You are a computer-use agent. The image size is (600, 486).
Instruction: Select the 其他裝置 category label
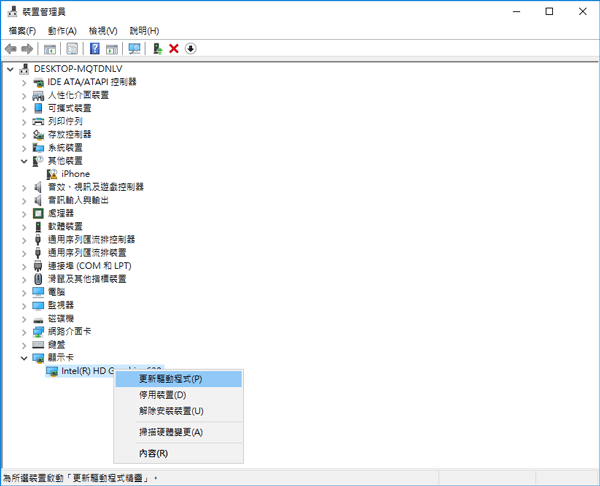coord(65,161)
